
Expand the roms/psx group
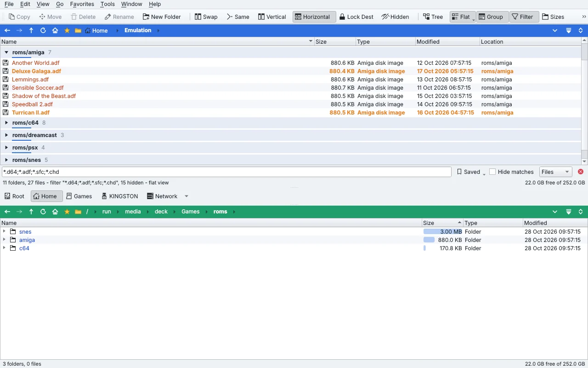[6, 148]
